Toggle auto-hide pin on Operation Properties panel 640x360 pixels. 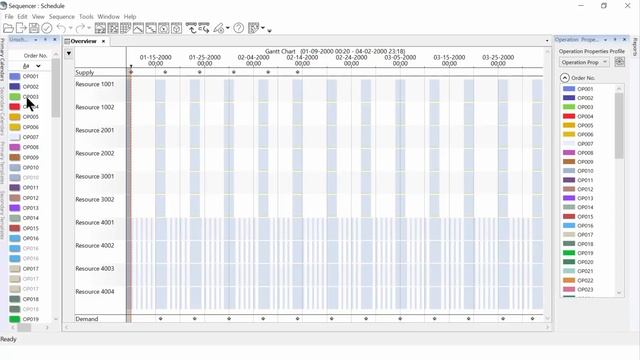(615, 40)
